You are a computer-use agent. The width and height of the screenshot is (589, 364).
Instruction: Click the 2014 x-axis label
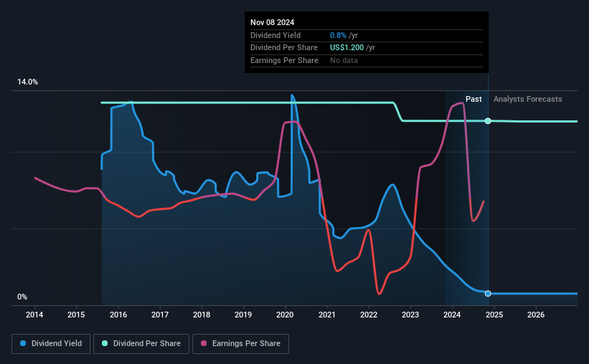(34, 315)
